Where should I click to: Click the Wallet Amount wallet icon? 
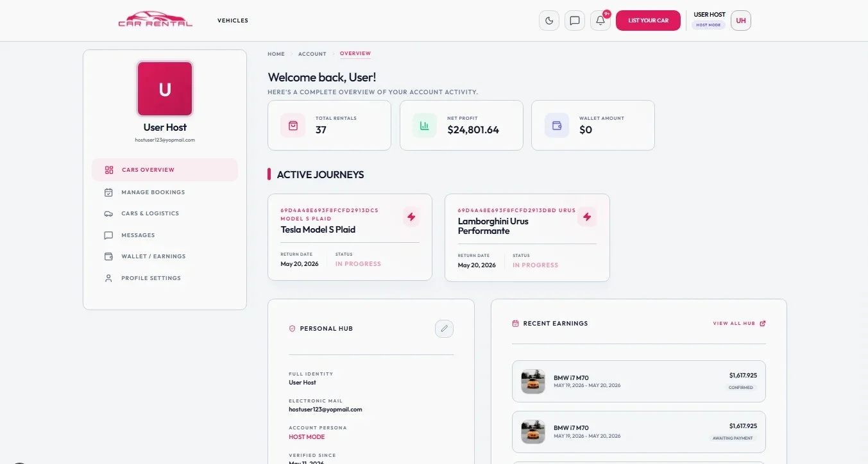[x=557, y=125]
